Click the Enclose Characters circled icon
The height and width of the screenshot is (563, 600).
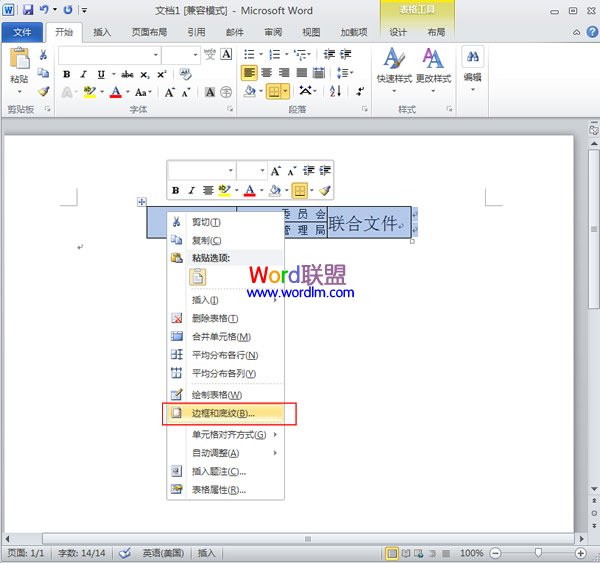tap(226, 92)
